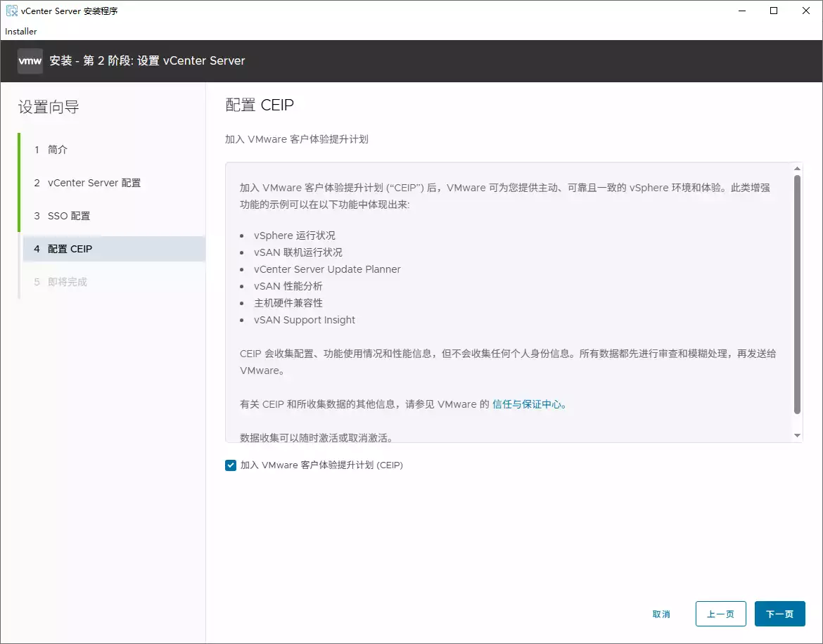The image size is (823, 644).
Task: Click the vmw logo icon
Action: coord(30,61)
